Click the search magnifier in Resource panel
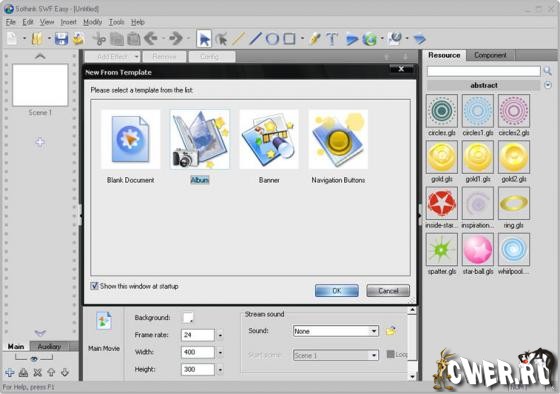560x394 pixels. coord(548,71)
